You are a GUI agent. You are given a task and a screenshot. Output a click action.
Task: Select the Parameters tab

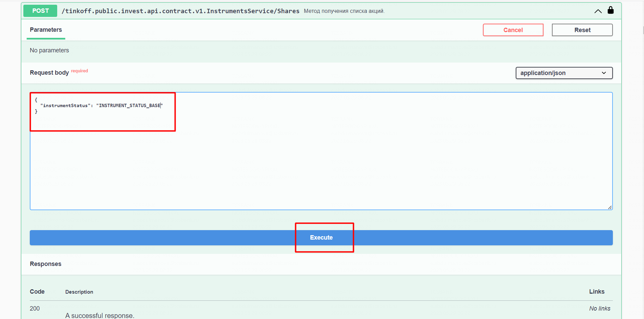[46, 30]
